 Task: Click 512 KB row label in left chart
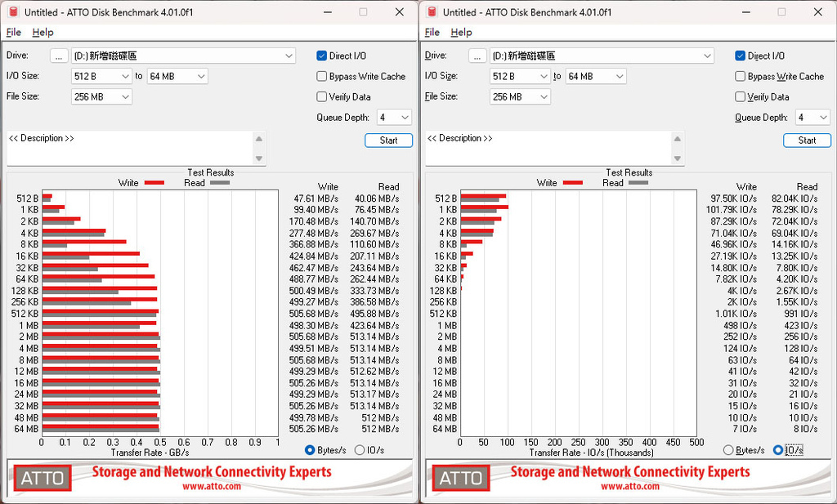coord(25,314)
